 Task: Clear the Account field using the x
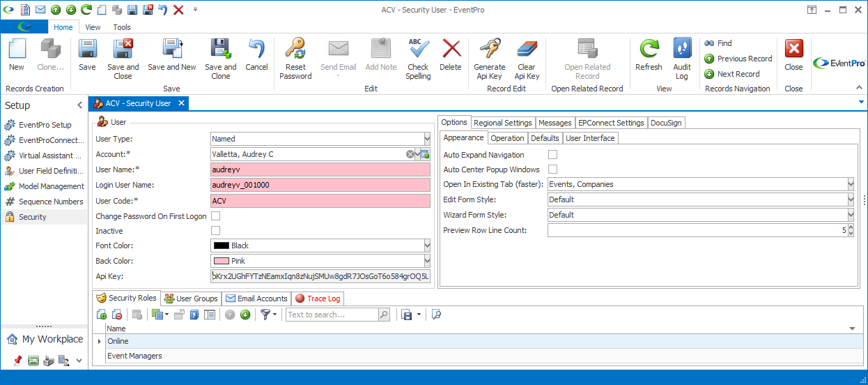tap(410, 154)
